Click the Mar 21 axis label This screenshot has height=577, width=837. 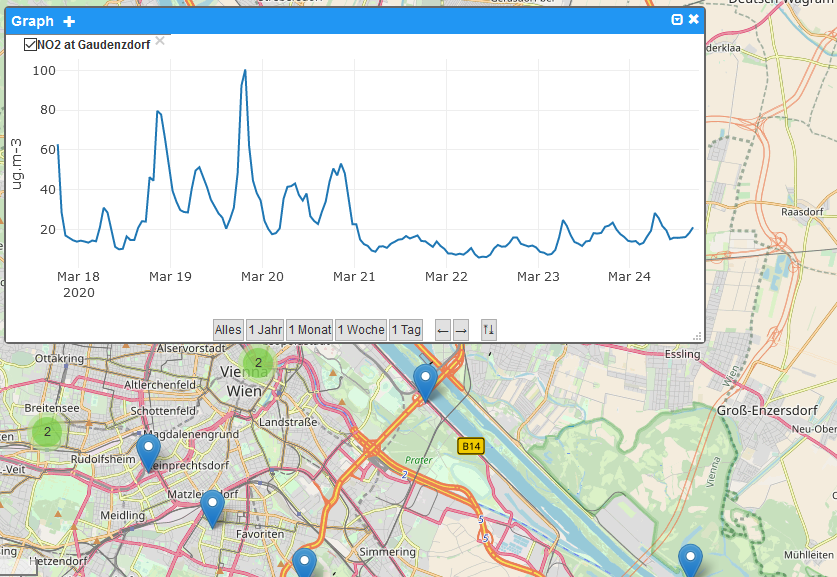pos(354,276)
